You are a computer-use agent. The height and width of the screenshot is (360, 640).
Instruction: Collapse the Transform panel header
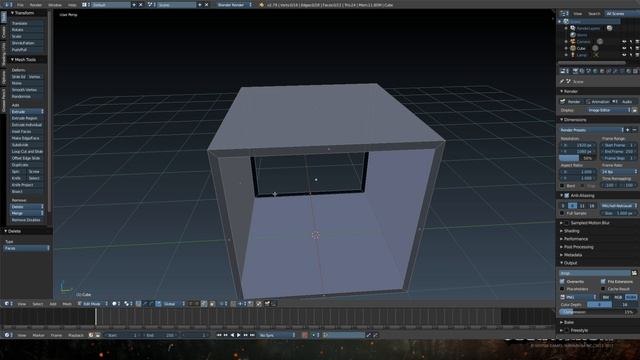(x=24, y=13)
